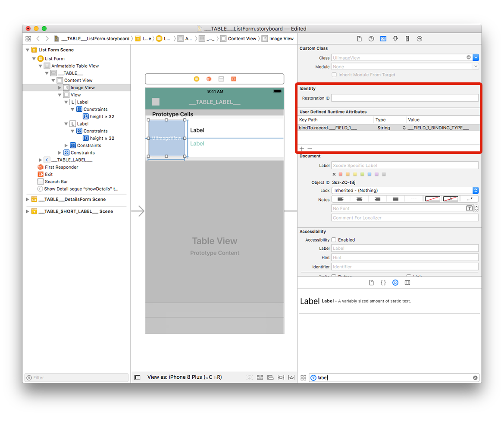Right-align the Notes text
This screenshot has height=427, width=504.
point(377,199)
